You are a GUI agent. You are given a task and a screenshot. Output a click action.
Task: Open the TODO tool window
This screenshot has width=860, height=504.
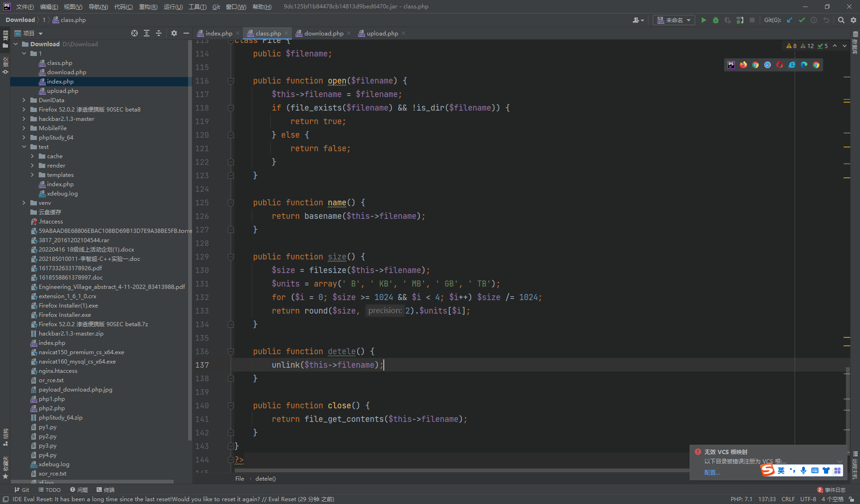(x=49, y=490)
